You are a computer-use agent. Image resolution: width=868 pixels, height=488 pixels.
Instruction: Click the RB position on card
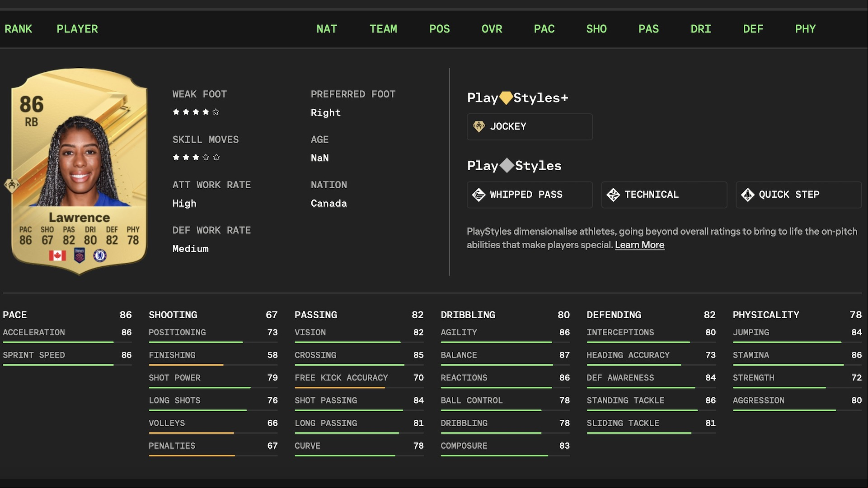(32, 122)
